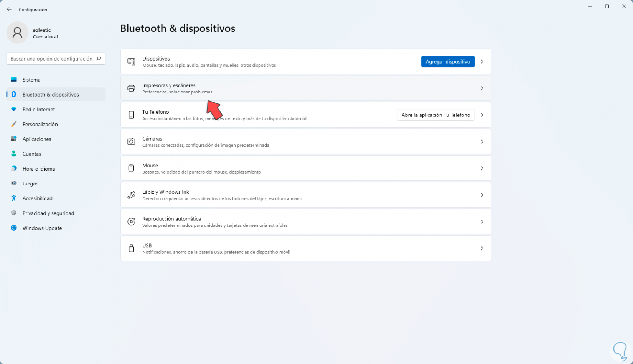Click the Lápiz y Windows Ink pen icon

(x=131, y=195)
